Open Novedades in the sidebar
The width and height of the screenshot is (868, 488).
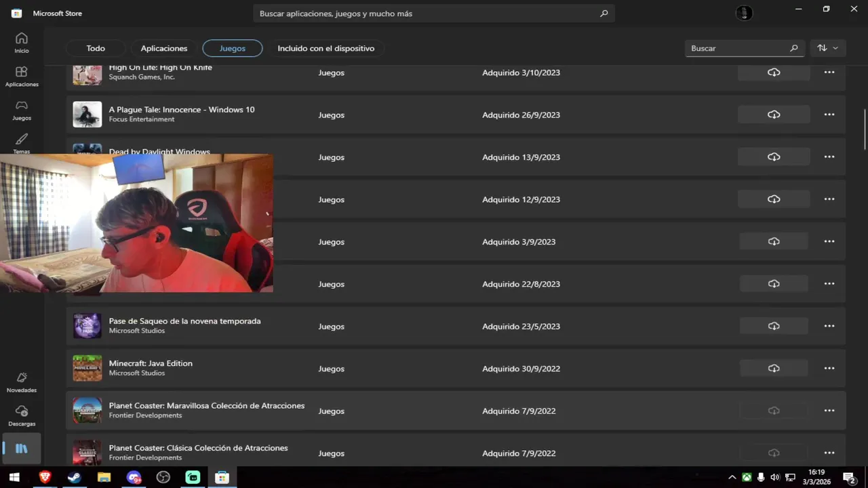click(x=22, y=382)
